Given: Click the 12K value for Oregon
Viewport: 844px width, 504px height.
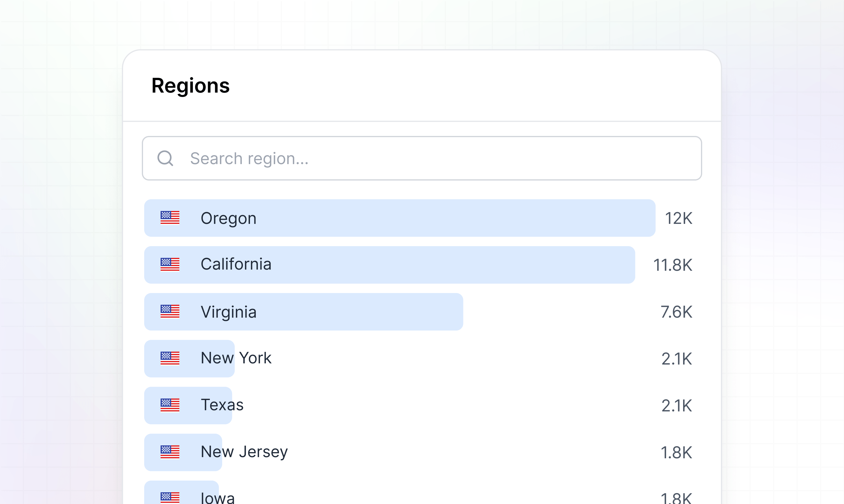Looking at the screenshot, I should click(678, 218).
